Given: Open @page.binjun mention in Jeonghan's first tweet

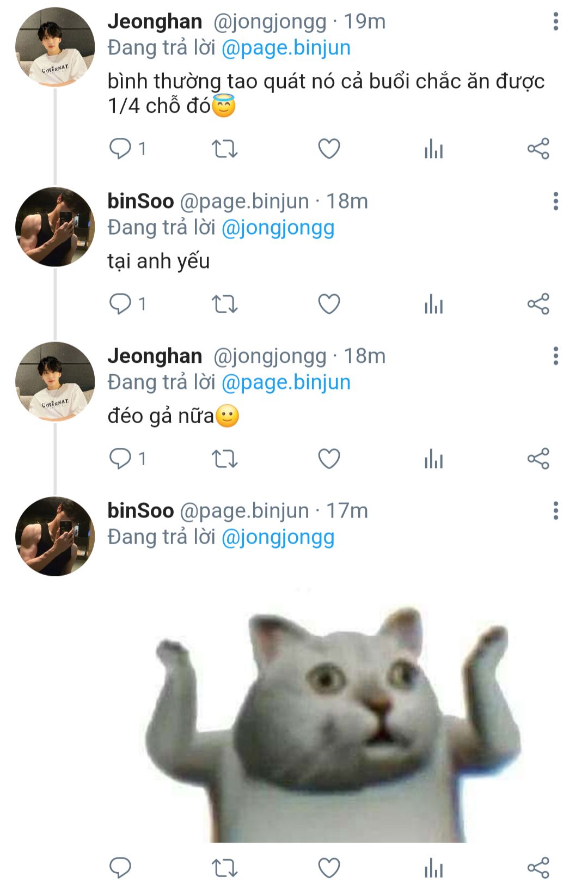Looking at the screenshot, I should [x=286, y=48].
